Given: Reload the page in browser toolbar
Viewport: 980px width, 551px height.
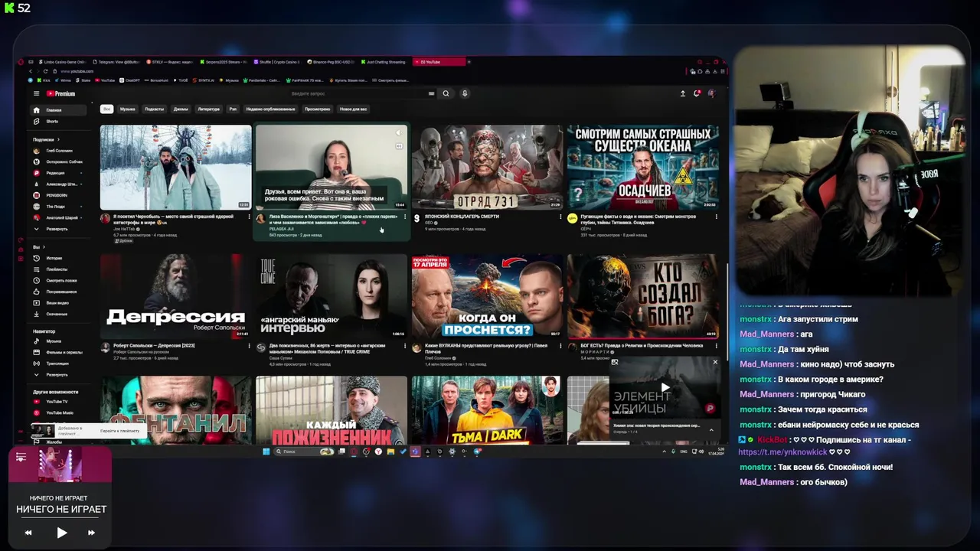Looking at the screenshot, I should click(45, 71).
